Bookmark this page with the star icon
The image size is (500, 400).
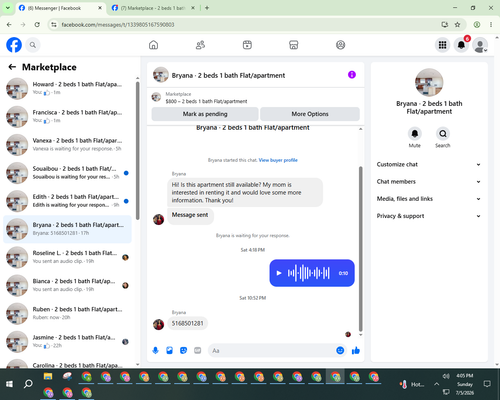click(457, 24)
